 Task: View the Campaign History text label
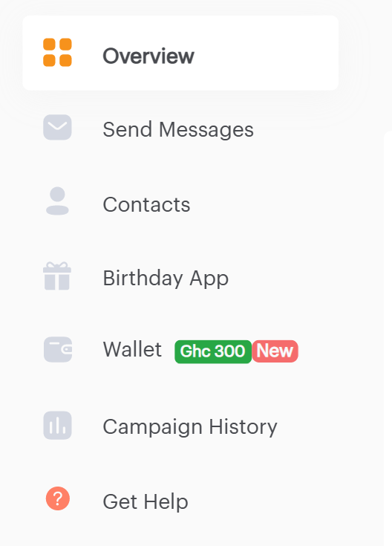pyautogui.click(x=190, y=426)
